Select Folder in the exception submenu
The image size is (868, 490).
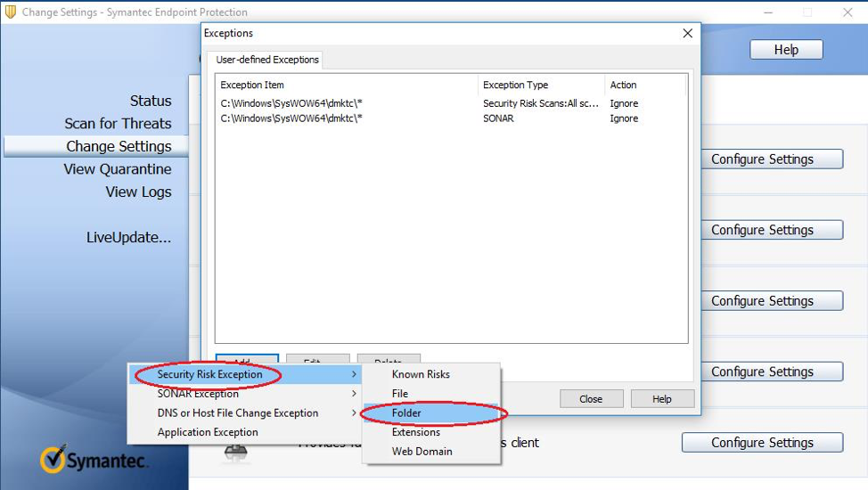[x=432, y=413]
